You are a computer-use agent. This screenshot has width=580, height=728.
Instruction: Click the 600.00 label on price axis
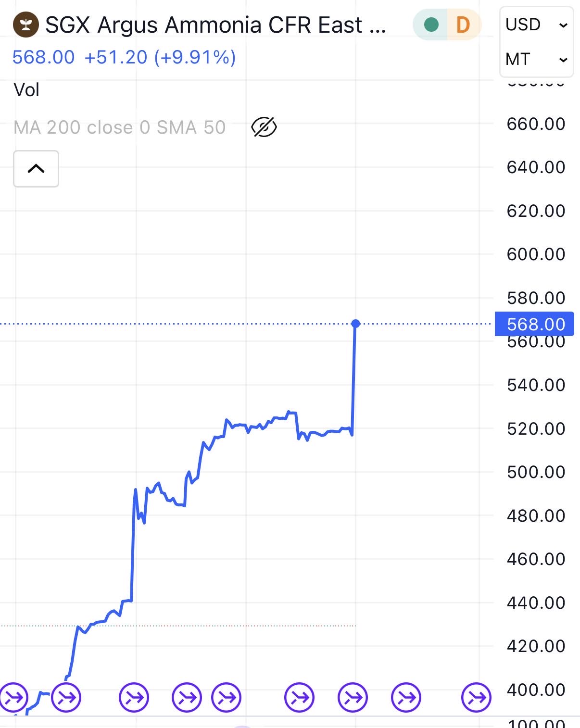coord(536,254)
